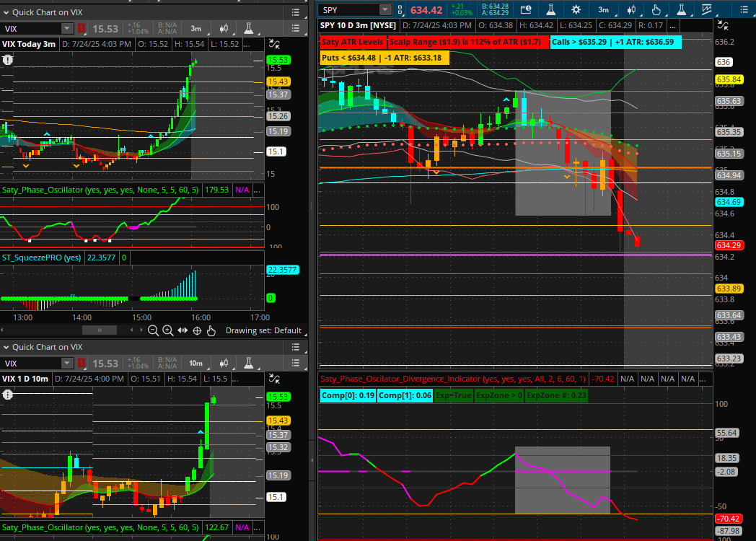Open the patterns icon on SPY chart toolbar

coord(707,9)
